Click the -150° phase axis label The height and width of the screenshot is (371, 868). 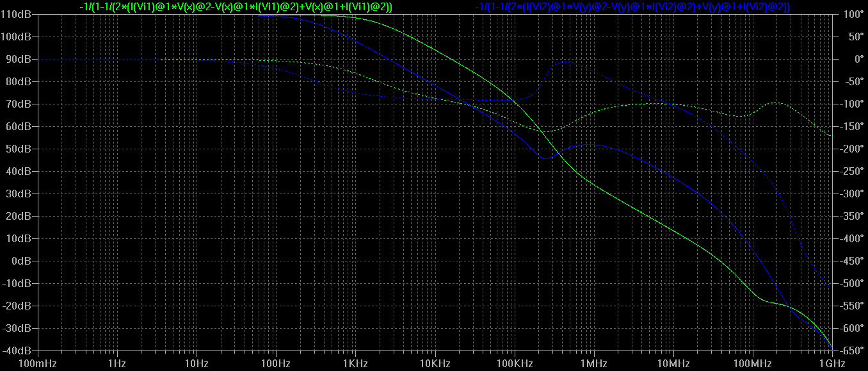[x=851, y=126]
